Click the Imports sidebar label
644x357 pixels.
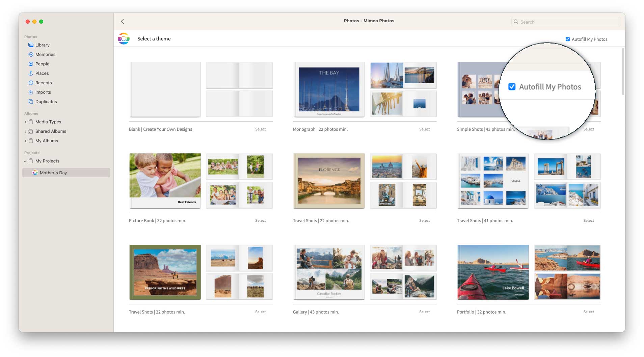43,92
